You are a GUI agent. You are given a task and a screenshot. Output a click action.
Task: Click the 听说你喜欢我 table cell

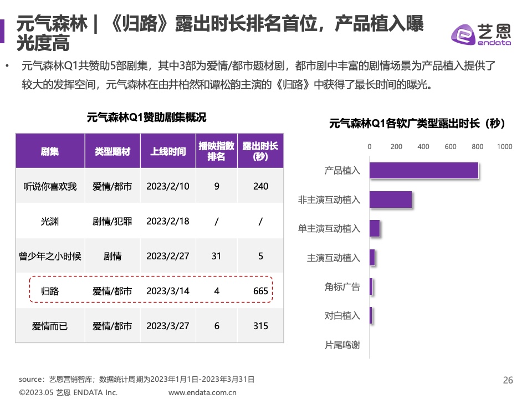(50, 186)
